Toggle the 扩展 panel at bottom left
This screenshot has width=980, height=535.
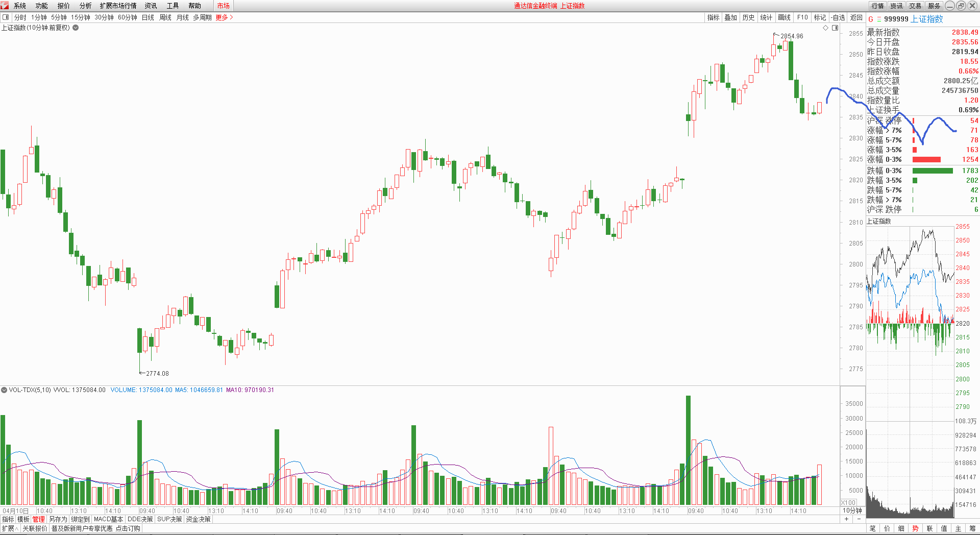click(x=10, y=529)
